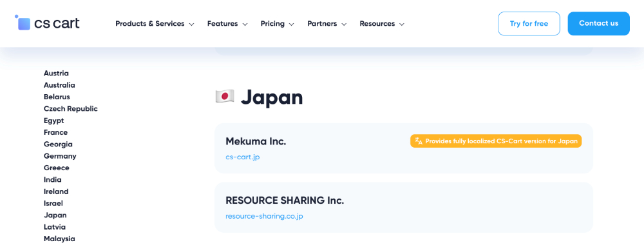This screenshot has width=644, height=245.
Task: Select Austria in country list
Action: [x=56, y=73]
